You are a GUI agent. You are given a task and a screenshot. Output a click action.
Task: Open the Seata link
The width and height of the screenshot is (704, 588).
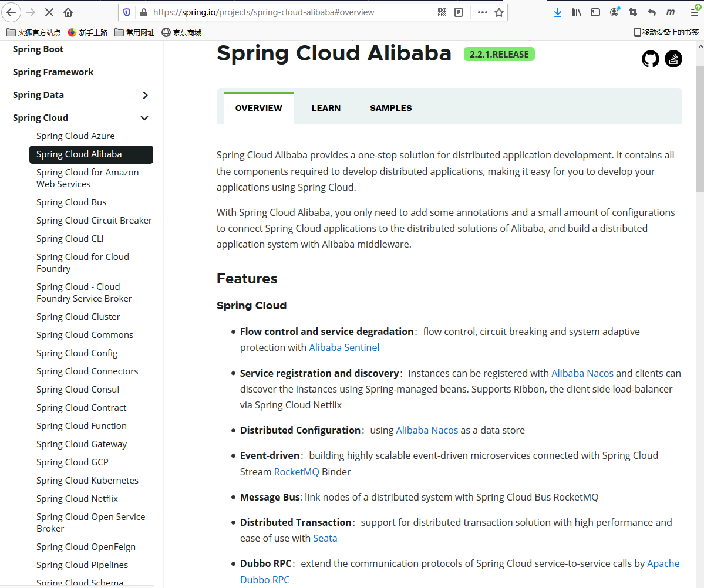pyautogui.click(x=325, y=538)
